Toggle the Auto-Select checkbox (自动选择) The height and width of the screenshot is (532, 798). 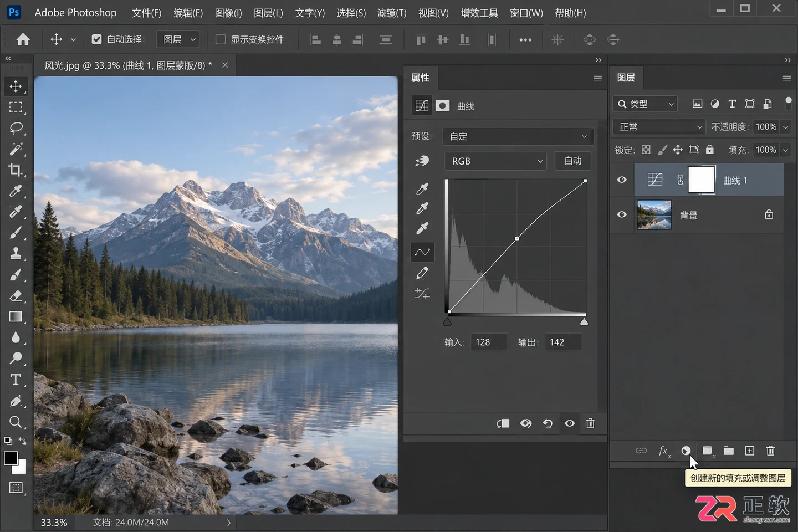[x=96, y=39]
